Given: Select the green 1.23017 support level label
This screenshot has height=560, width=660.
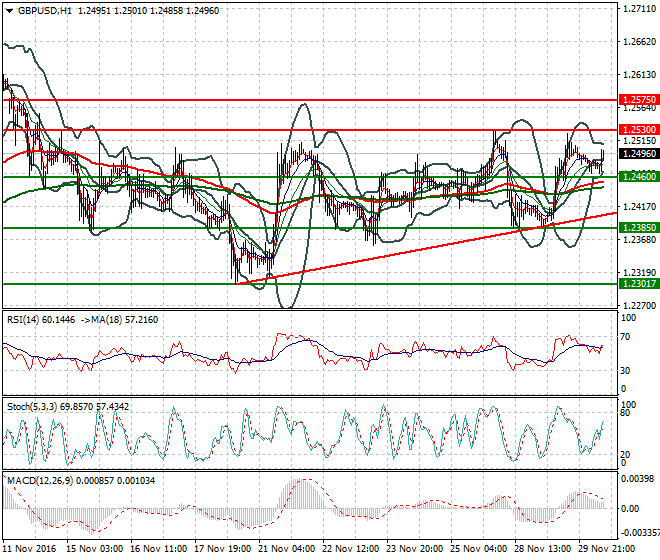Looking at the screenshot, I should 639,284.
